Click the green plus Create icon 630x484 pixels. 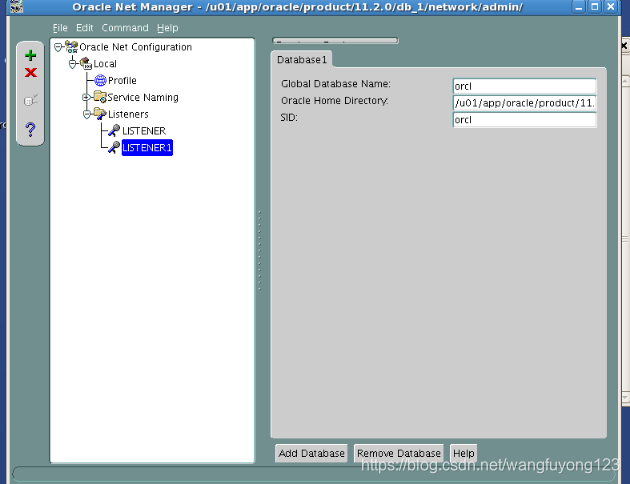tap(31, 55)
